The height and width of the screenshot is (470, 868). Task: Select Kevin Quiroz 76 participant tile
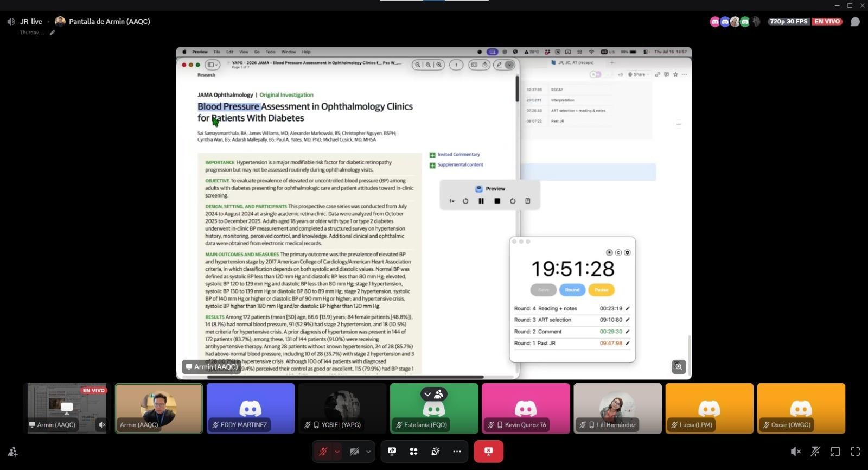(x=526, y=408)
